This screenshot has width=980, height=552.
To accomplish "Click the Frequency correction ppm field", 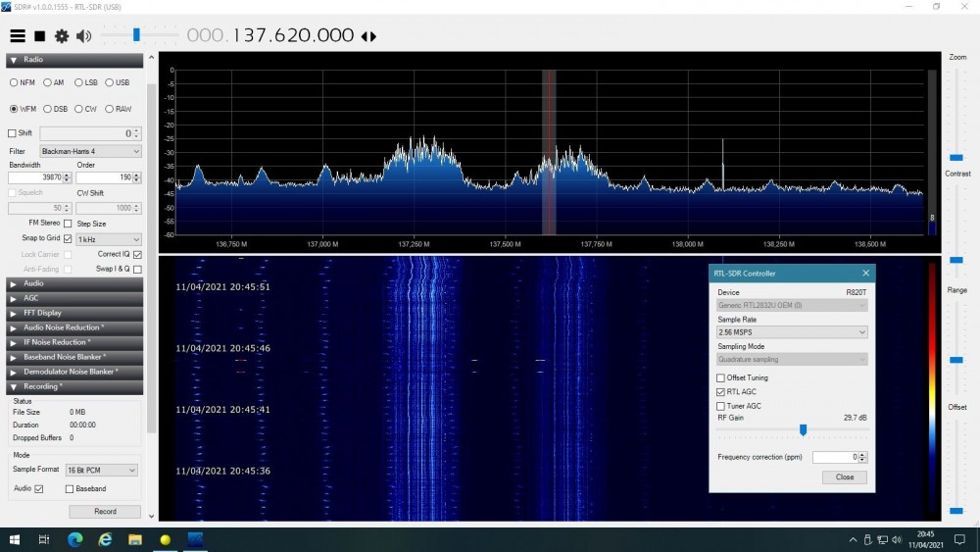I will pos(836,458).
